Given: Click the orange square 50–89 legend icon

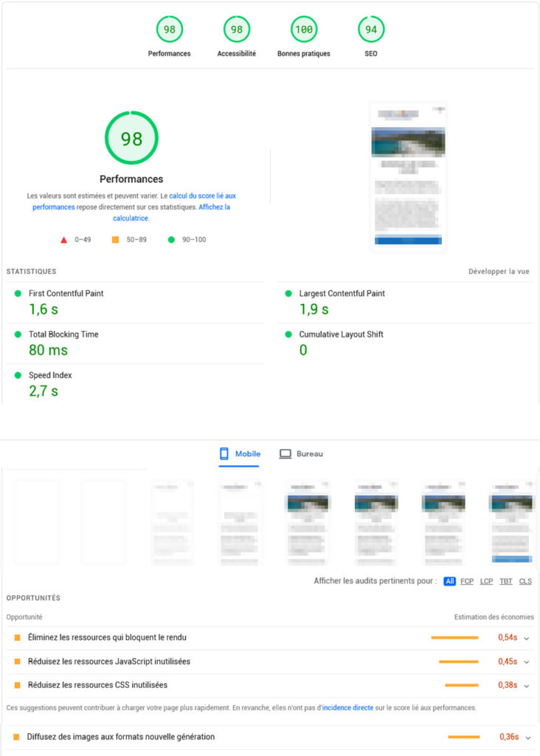Looking at the screenshot, I should coord(115,240).
